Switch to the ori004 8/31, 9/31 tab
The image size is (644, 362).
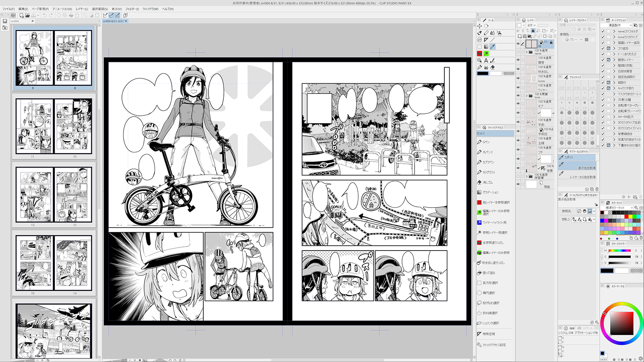[115, 21]
